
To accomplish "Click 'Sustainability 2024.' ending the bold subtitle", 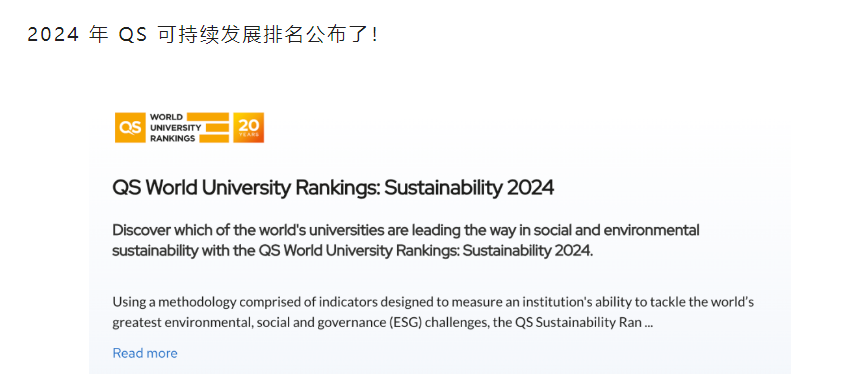I will coord(527,251).
